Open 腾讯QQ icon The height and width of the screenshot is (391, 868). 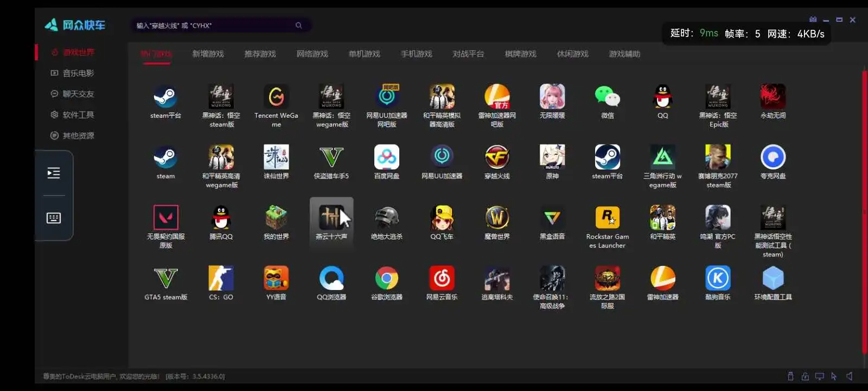tap(221, 218)
